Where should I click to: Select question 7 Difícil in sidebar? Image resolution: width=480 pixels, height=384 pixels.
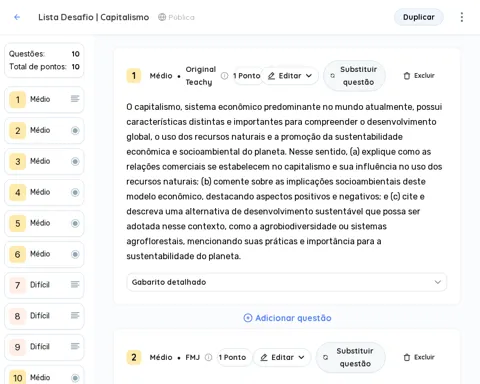point(44,285)
